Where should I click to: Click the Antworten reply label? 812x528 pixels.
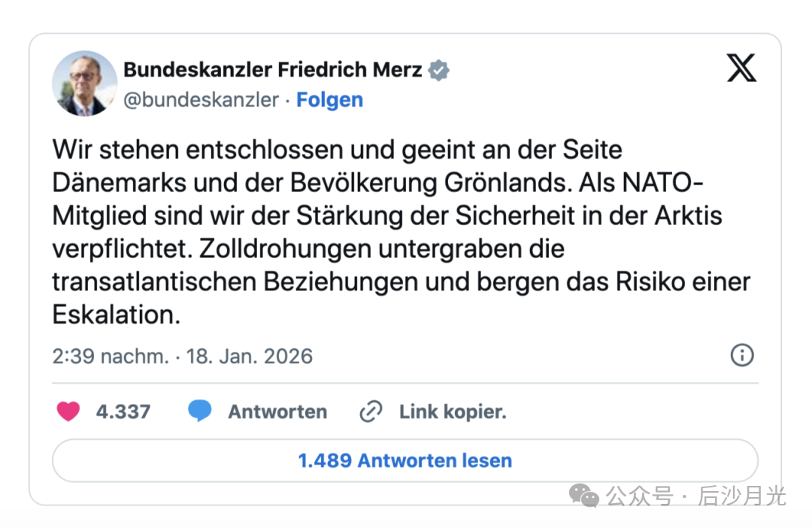277,412
